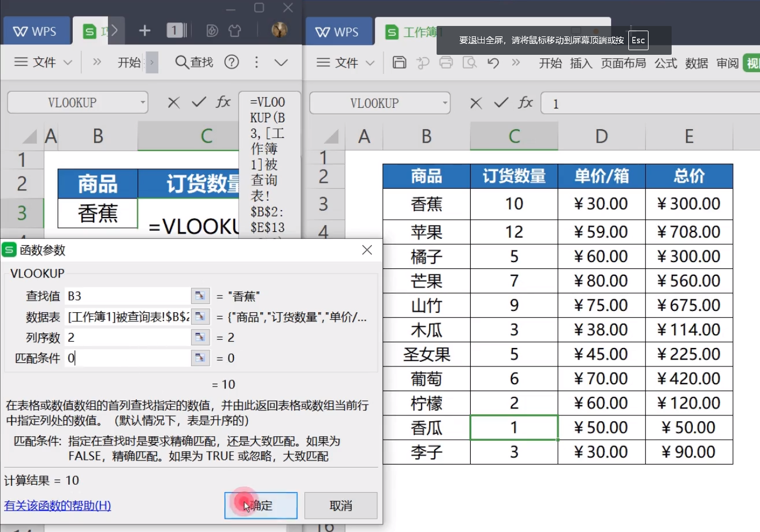
Task: Click into the 匹配条件 input field
Action: [x=128, y=358]
